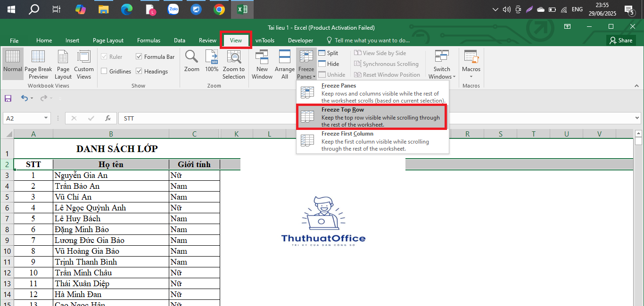Open Page Break Preview
Image resolution: width=644 pixels, height=306 pixels.
pos(38,64)
